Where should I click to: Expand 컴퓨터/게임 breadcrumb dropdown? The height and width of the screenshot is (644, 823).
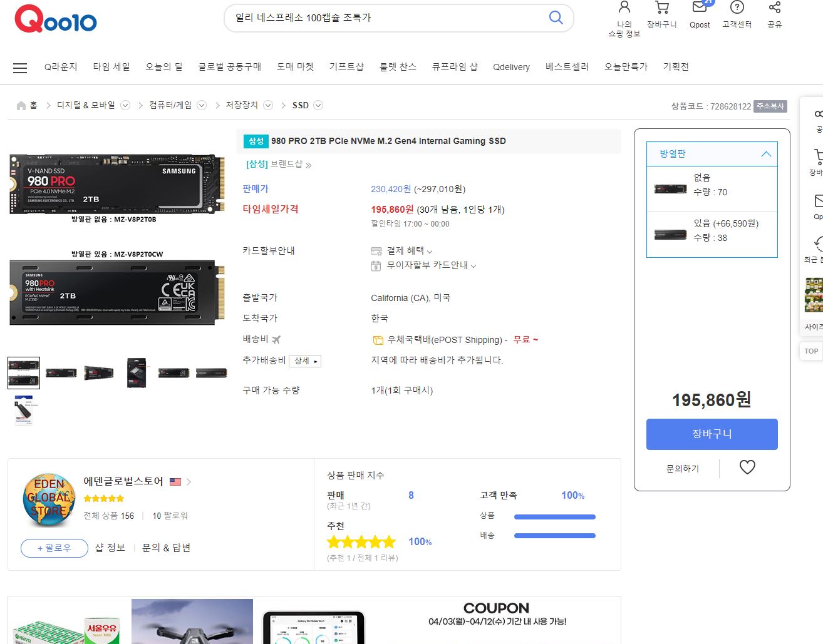[202, 105]
